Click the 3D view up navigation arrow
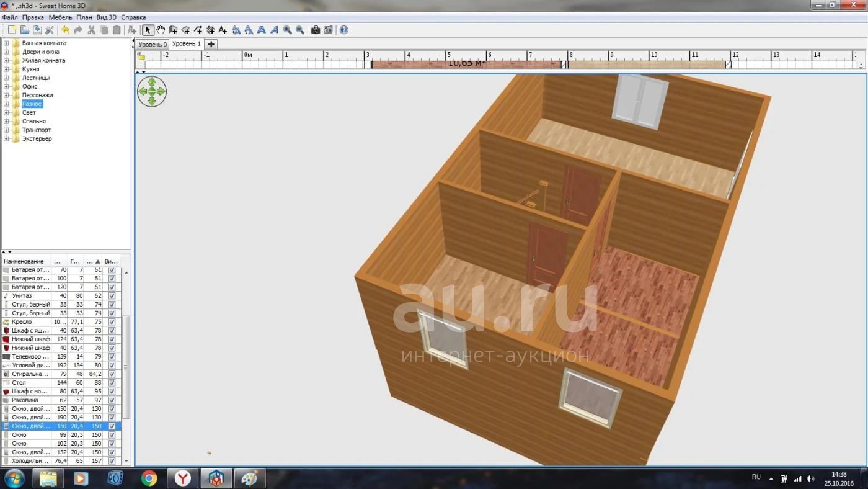868x489 pixels. point(152,82)
